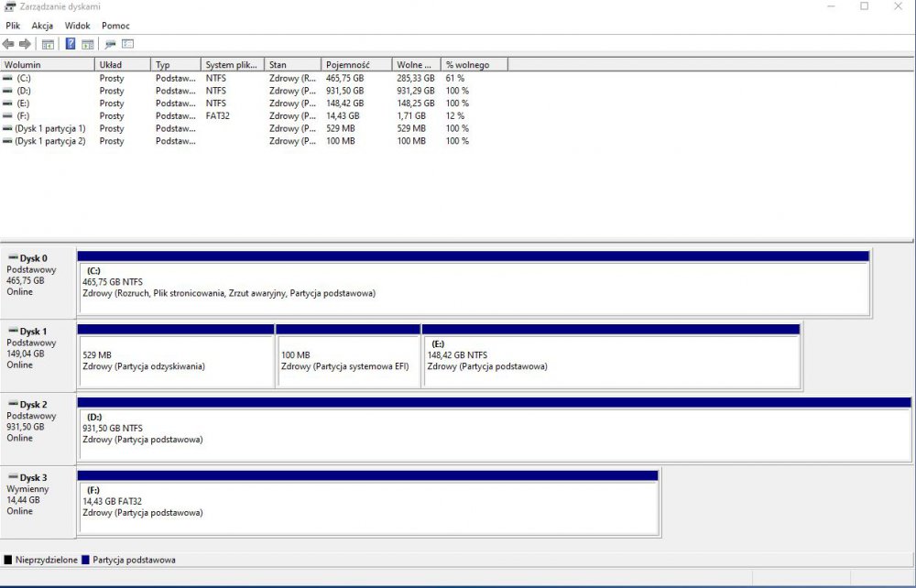
Task: Sort by the System plików column header
Action: click(232, 65)
